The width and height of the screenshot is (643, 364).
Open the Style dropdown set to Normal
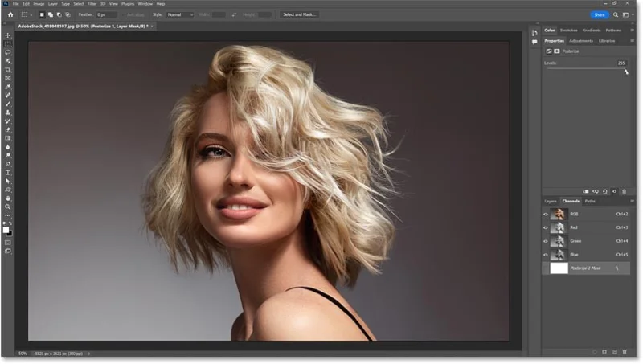click(179, 14)
